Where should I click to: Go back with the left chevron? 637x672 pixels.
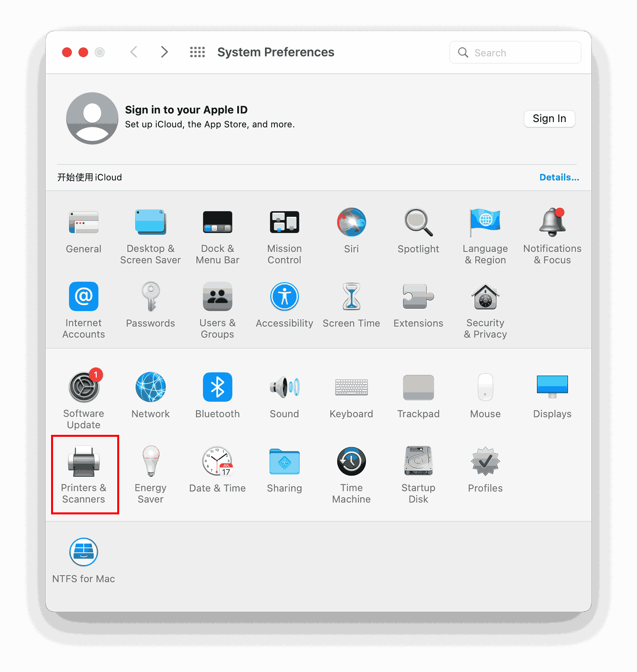134,52
